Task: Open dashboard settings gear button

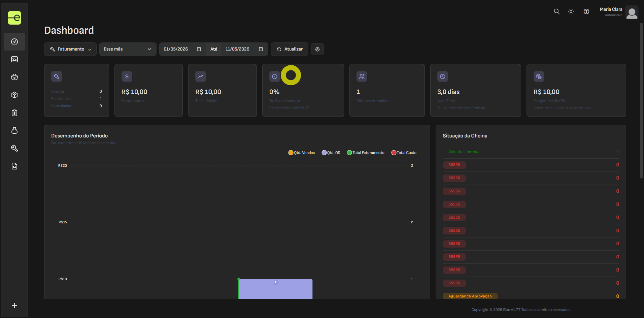Action: pos(317,49)
